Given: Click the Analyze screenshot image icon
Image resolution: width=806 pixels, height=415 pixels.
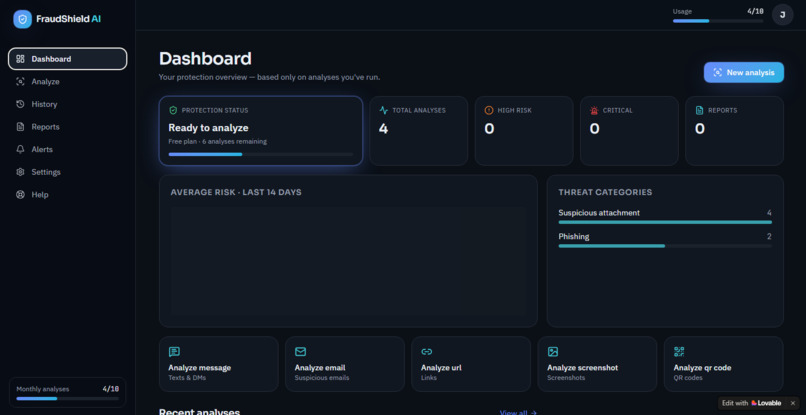Looking at the screenshot, I should click(553, 352).
